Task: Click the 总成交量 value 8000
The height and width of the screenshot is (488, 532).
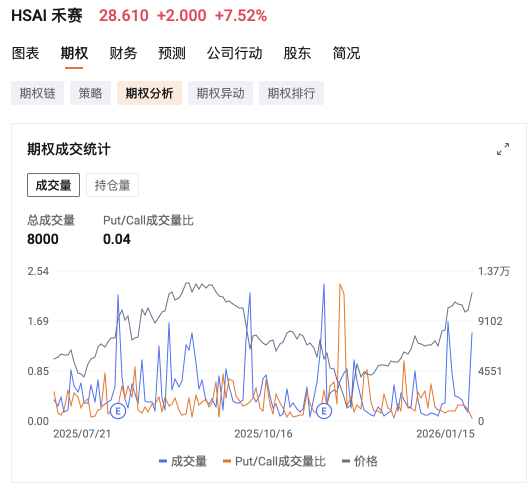Action: click(43, 239)
